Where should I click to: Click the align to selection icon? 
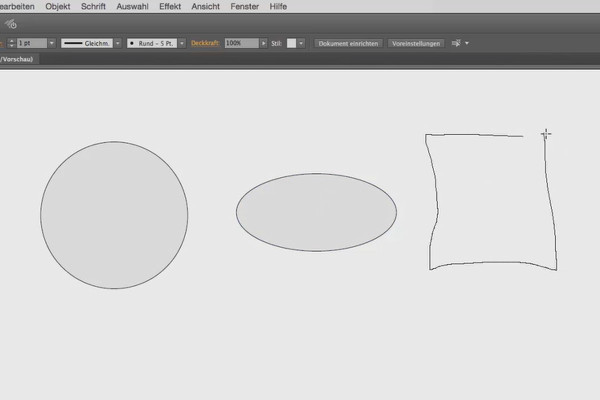(x=456, y=43)
